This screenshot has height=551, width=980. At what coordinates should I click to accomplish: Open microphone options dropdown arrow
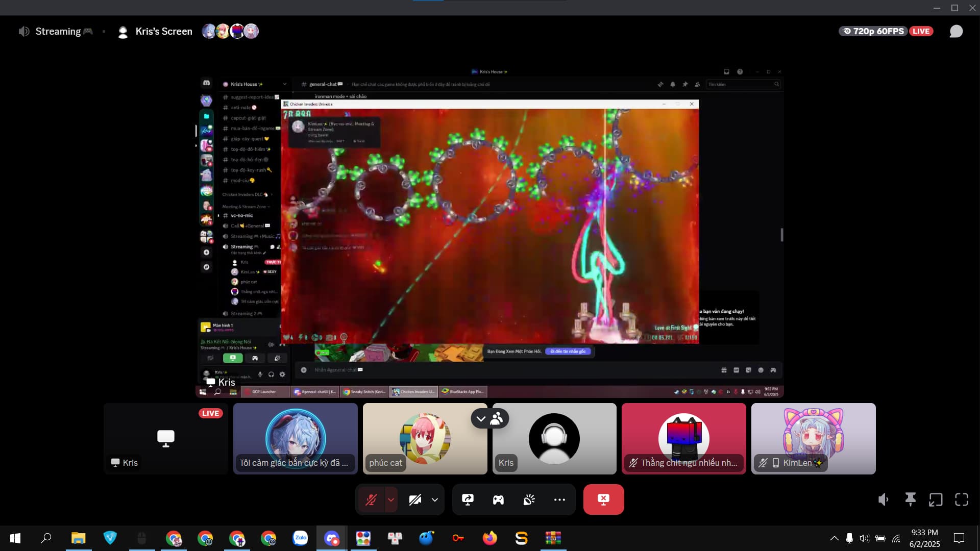pyautogui.click(x=391, y=499)
